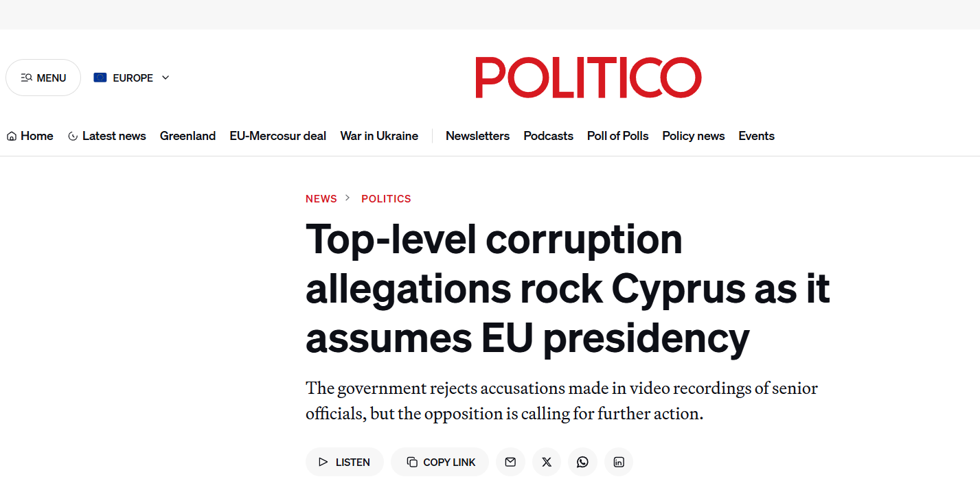Share article via WhatsApp icon

coord(582,462)
